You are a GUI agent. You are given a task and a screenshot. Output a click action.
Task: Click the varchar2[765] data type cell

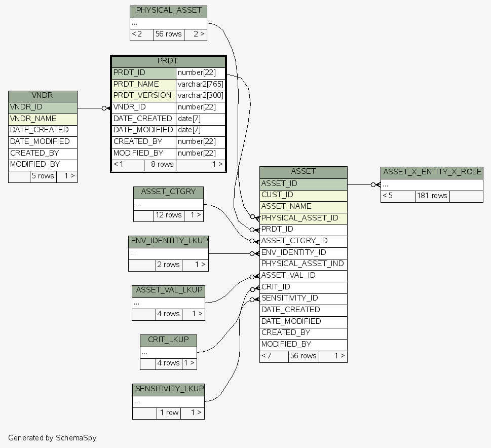coord(201,84)
